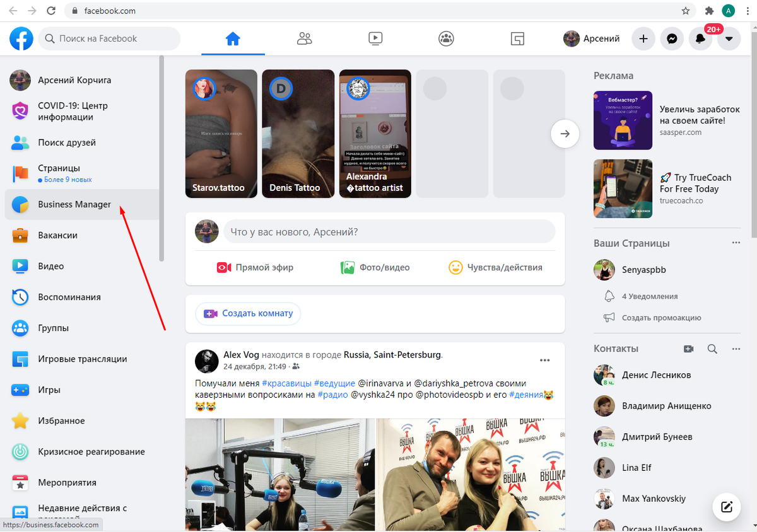757x532 pixels.
Task: Open the Арсений profile shortcut in the header
Action: 592,38
